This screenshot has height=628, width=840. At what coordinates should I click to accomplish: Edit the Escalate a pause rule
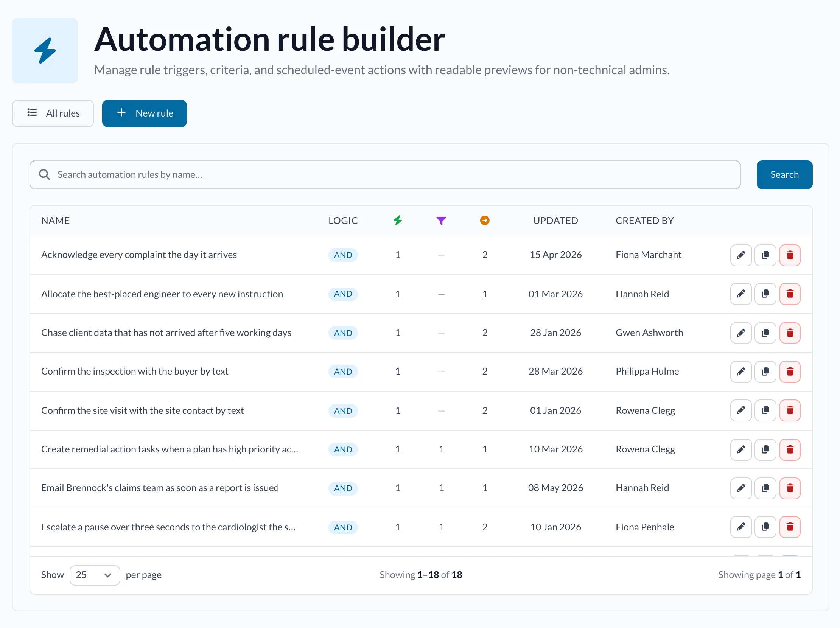point(741,527)
